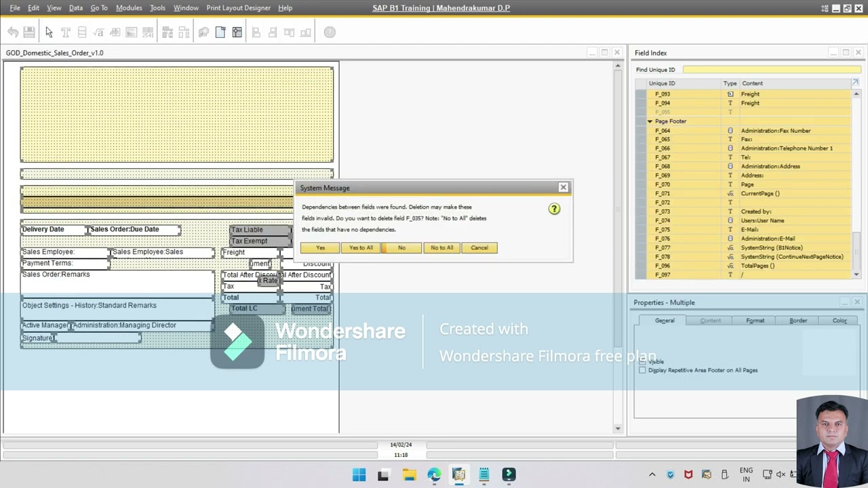The width and height of the screenshot is (868, 488).
Task: Close the System Message dialog
Action: 563,187
